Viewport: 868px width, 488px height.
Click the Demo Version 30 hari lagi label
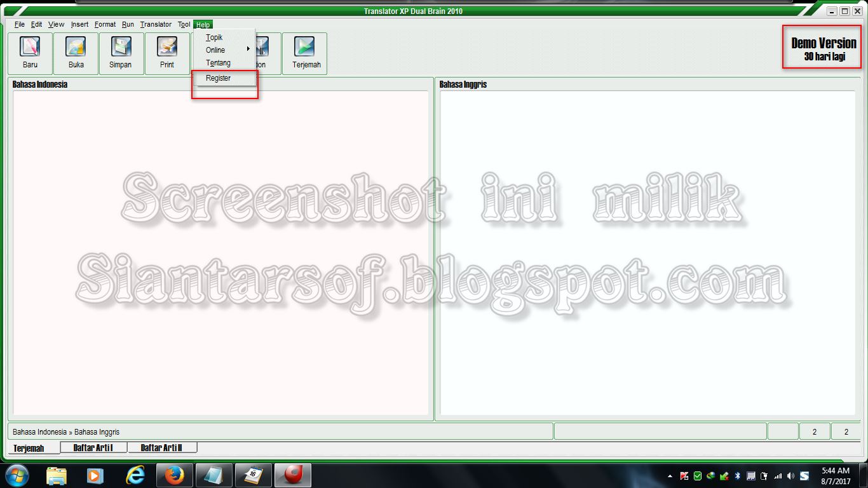point(824,48)
